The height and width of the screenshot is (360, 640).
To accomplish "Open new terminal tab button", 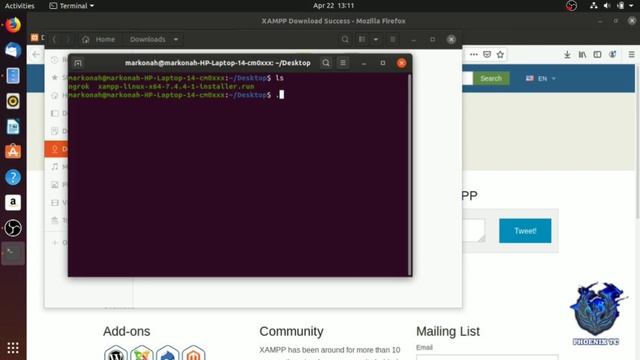I will click(78, 63).
